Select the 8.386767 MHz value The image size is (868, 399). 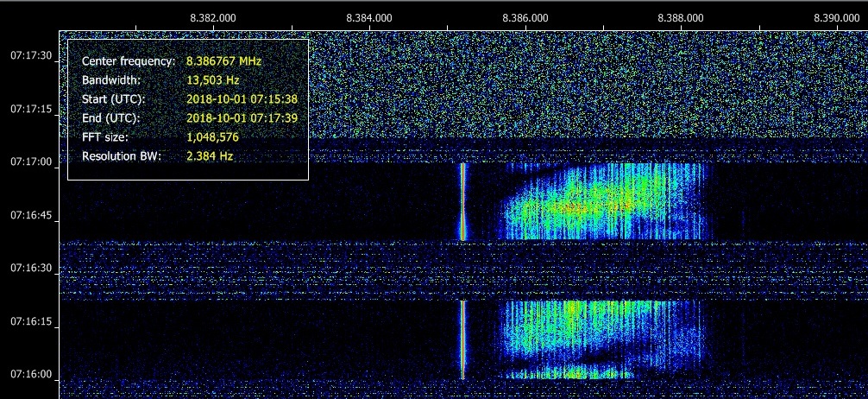[x=223, y=61]
